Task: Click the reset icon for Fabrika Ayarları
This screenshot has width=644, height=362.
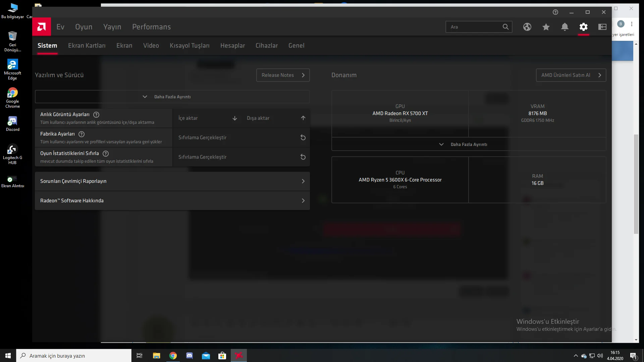Action: click(x=303, y=138)
